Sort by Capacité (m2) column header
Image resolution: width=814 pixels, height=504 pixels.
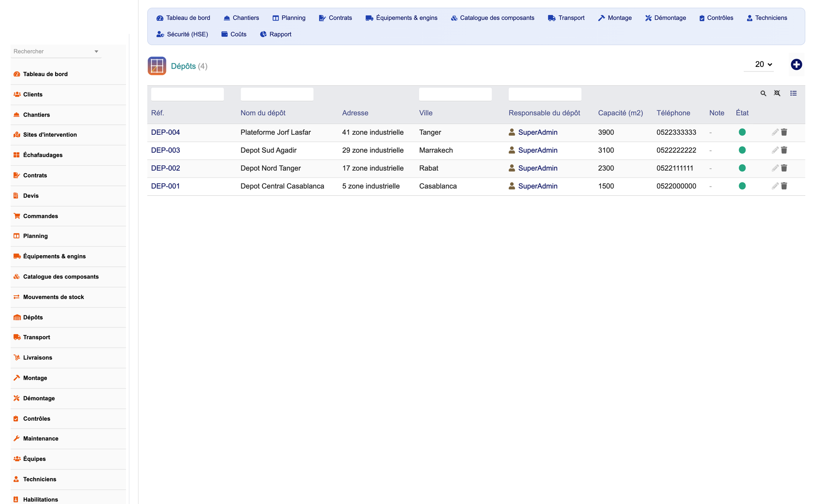coord(620,113)
